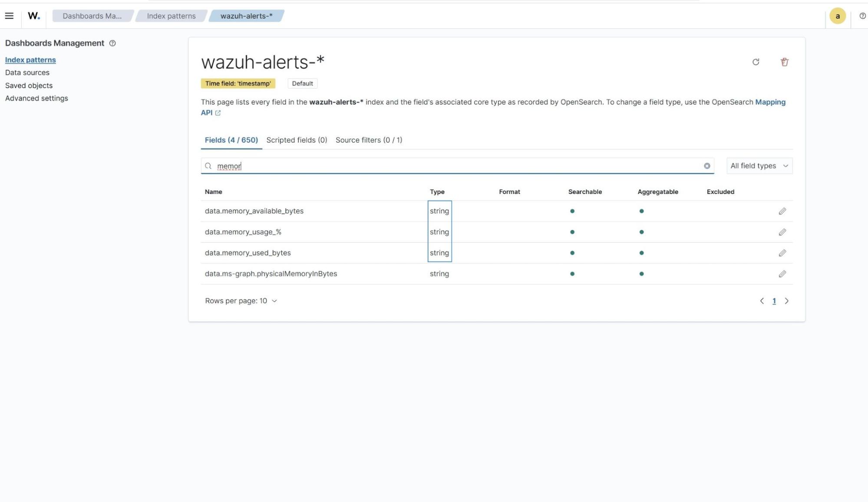The height and width of the screenshot is (502, 868).
Task: Open Data sources in the sidebar
Action: (x=27, y=72)
